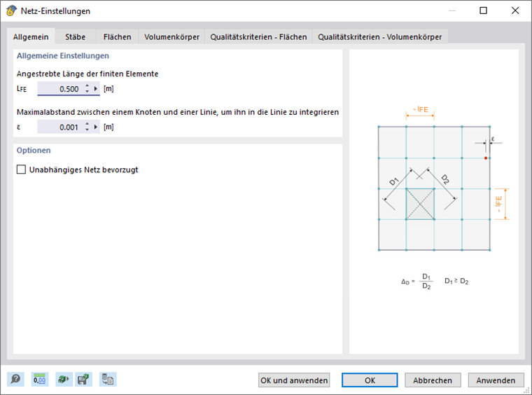Click the Abbrechen button
532x395 pixels.
(433, 380)
